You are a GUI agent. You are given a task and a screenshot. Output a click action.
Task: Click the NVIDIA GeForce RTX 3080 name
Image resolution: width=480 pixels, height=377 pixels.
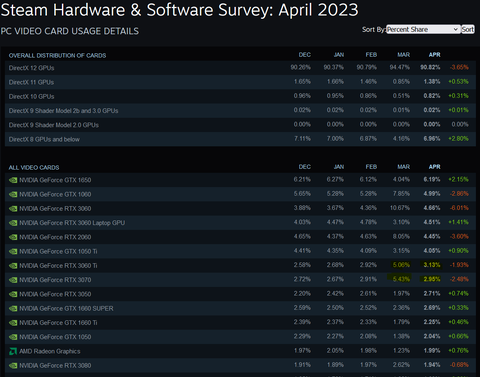[55, 366]
